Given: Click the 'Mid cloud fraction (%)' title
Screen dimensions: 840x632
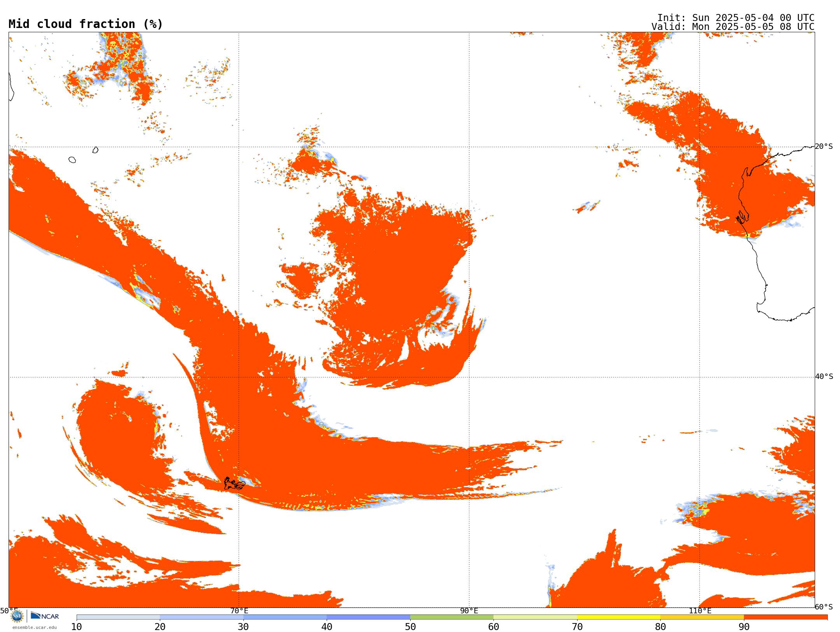Looking at the screenshot, I should [x=86, y=24].
